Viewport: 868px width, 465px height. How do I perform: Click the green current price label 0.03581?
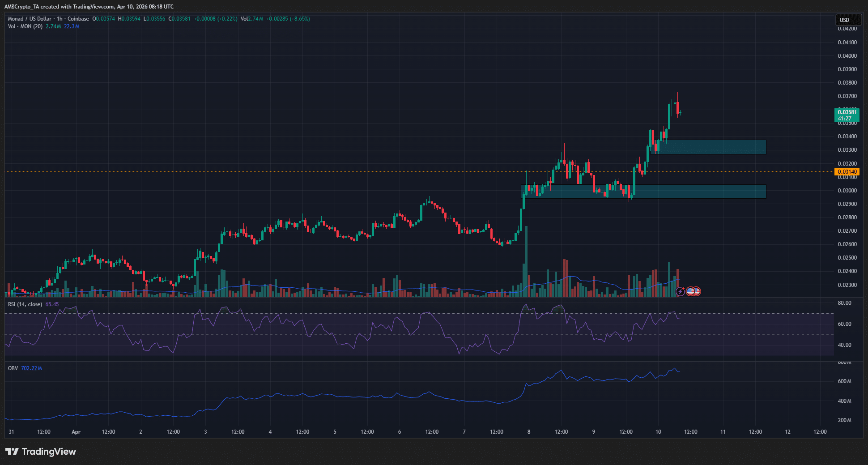tap(847, 115)
